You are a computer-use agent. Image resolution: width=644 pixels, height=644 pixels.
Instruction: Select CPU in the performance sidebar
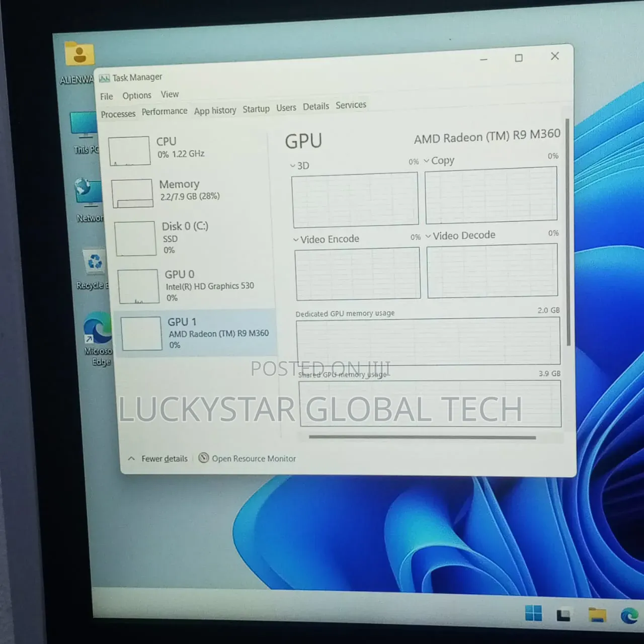(x=187, y=149)
